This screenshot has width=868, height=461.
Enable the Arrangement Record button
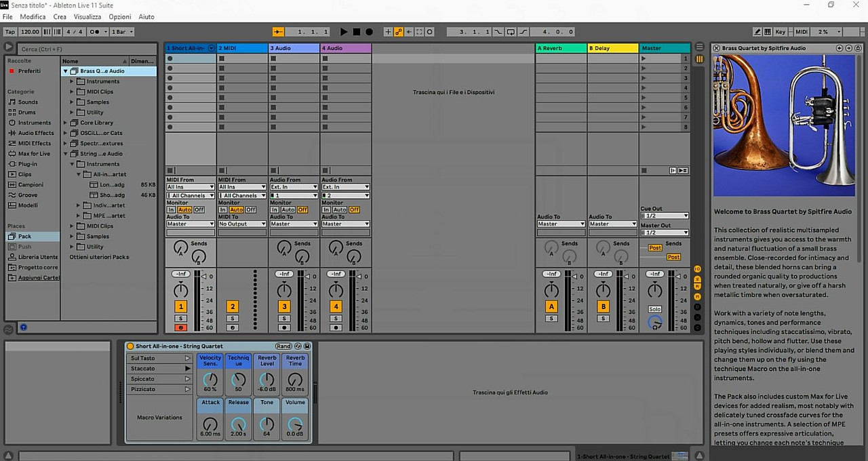(369, 32)
